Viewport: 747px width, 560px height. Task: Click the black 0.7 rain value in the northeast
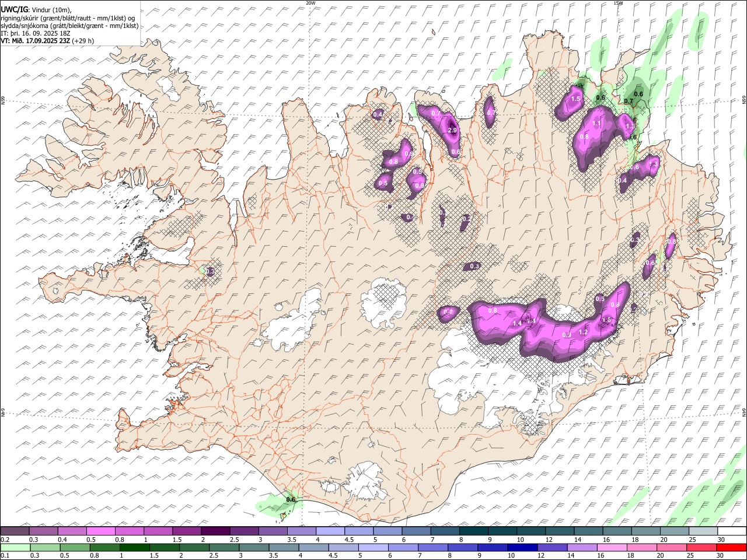click(x=629, y=101)
